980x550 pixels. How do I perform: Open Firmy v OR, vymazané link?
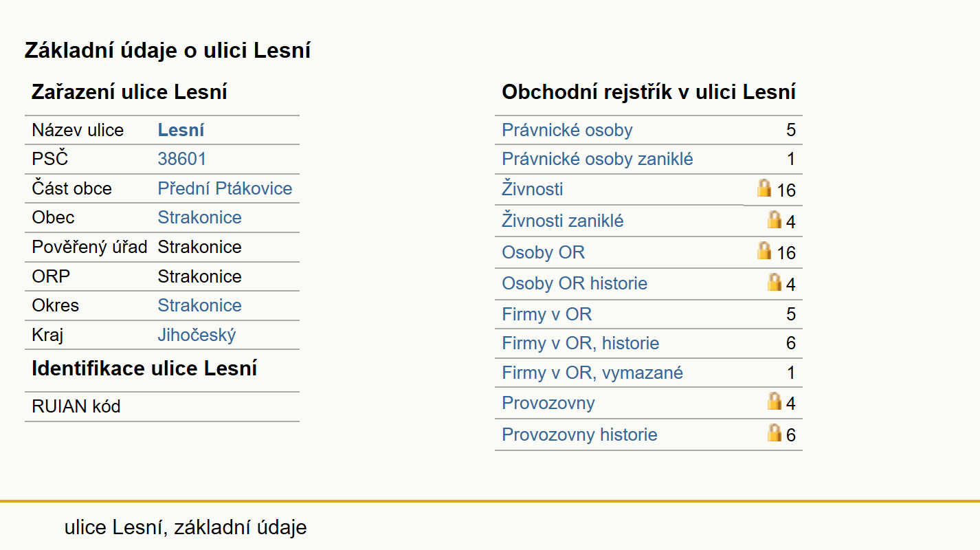(592, 373)
